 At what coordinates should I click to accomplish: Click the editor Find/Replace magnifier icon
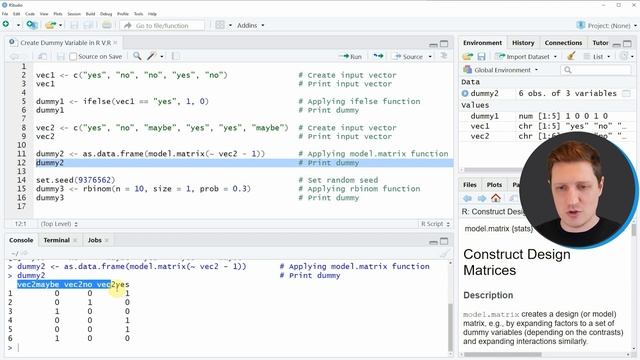(x=137, y=56)
